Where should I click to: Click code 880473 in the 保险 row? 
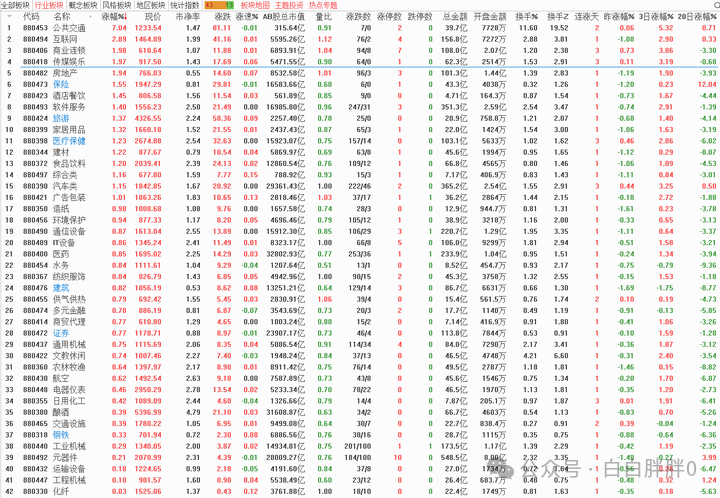35,84
